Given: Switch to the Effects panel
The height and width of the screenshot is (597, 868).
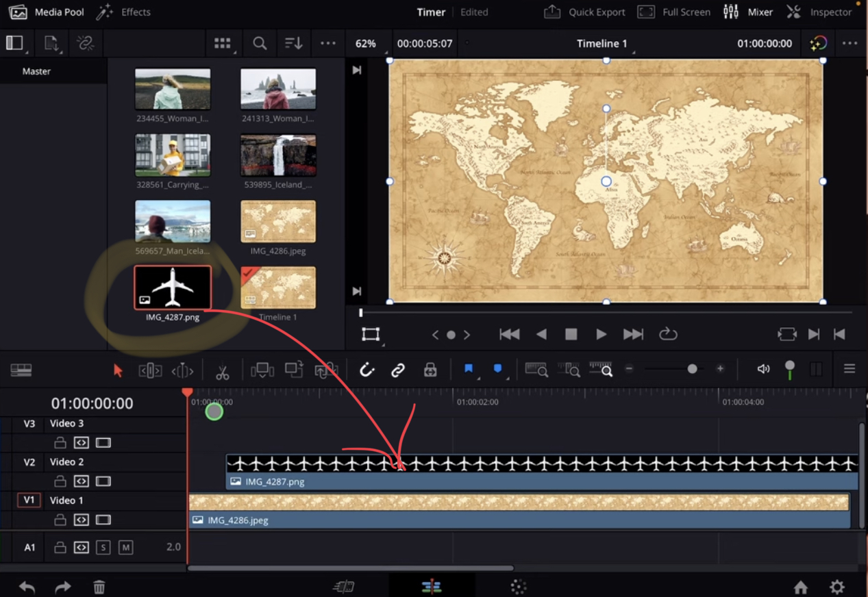Looking at the screenshot, I should pos(123,12).
